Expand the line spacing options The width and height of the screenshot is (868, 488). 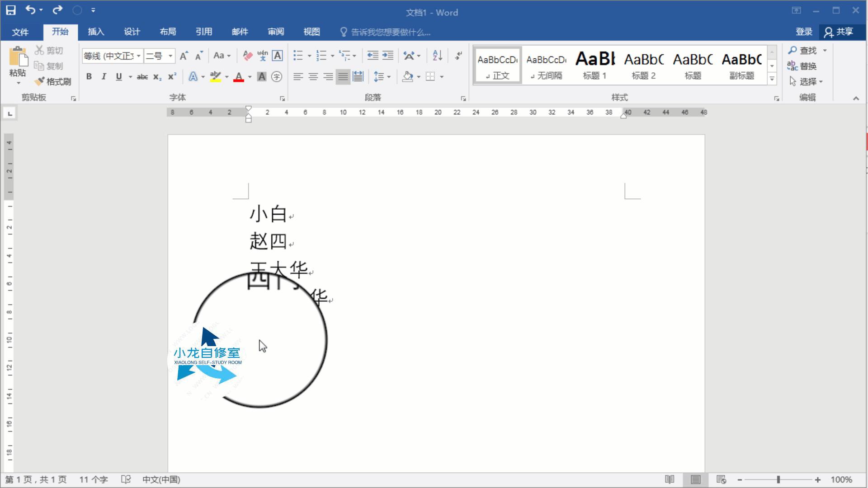tap(389, 77)
